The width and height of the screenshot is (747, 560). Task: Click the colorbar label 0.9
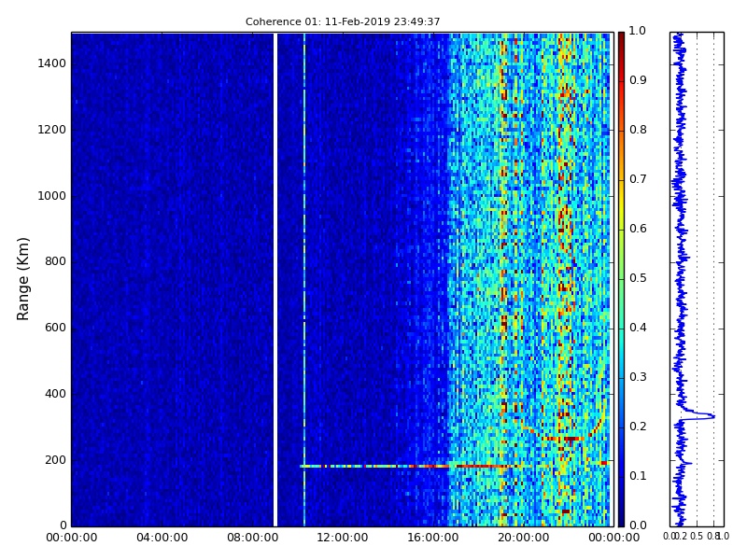click(x=638, y=80)
